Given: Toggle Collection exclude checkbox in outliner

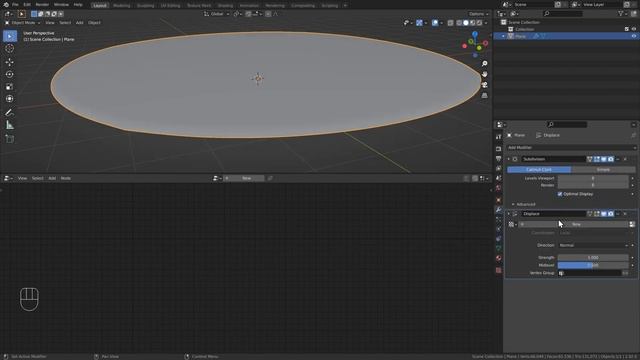Looking at the screenshot, I should pos(627,29).
